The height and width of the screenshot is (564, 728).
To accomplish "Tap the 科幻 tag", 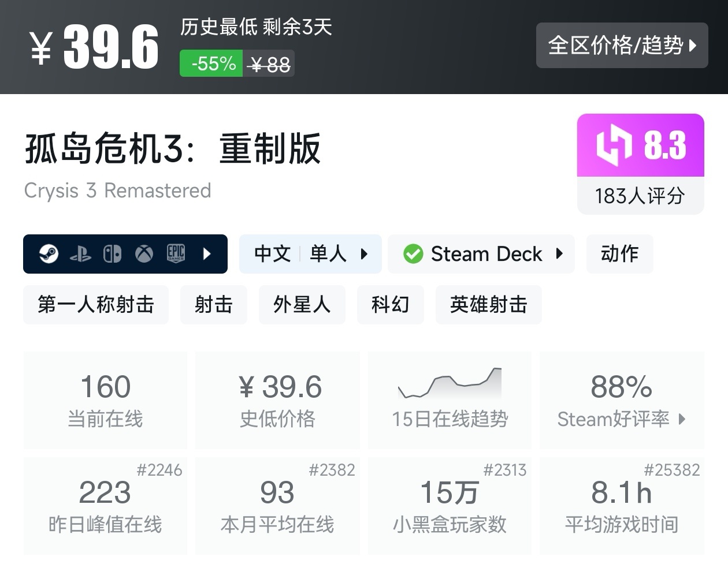I will [390, 304].
